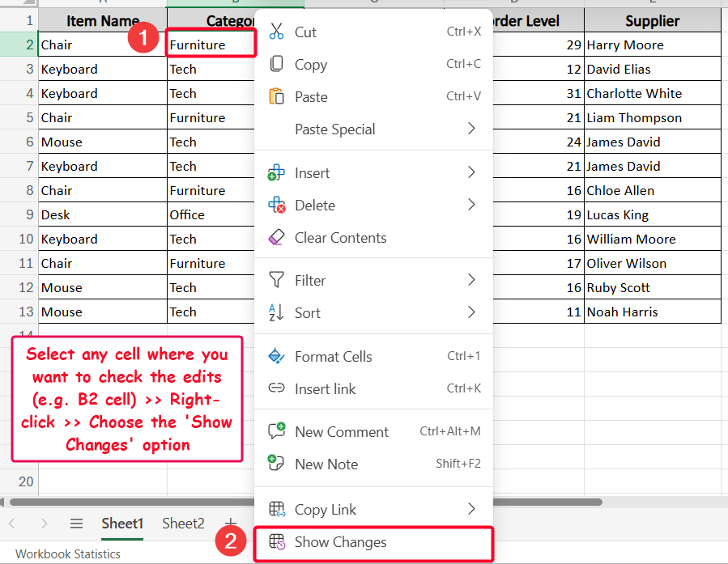Screen dimensions: 728x564
Task: Click the New Note icon
Action: click(275, 464)
